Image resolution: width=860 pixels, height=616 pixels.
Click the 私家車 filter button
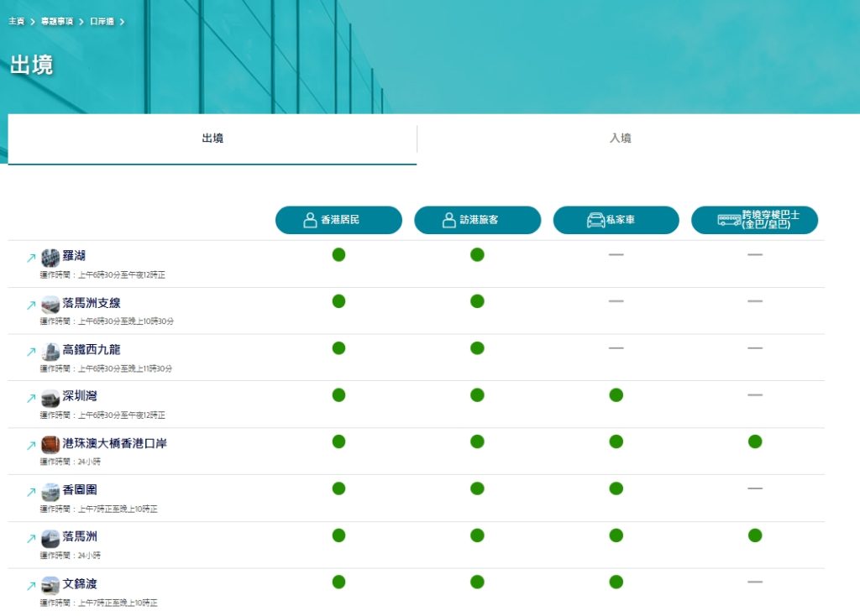[x=616, y=220]
